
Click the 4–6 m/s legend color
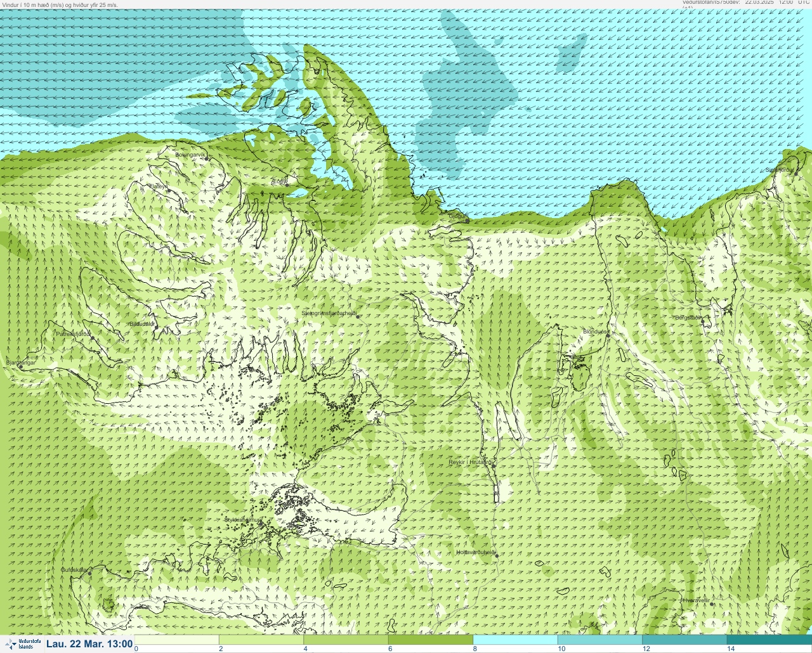tap(346, 640)
